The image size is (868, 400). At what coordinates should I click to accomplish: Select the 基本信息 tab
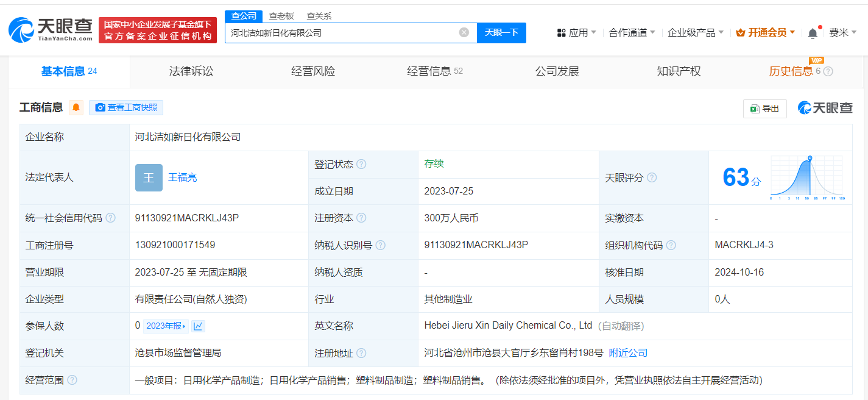coord(69,71)
